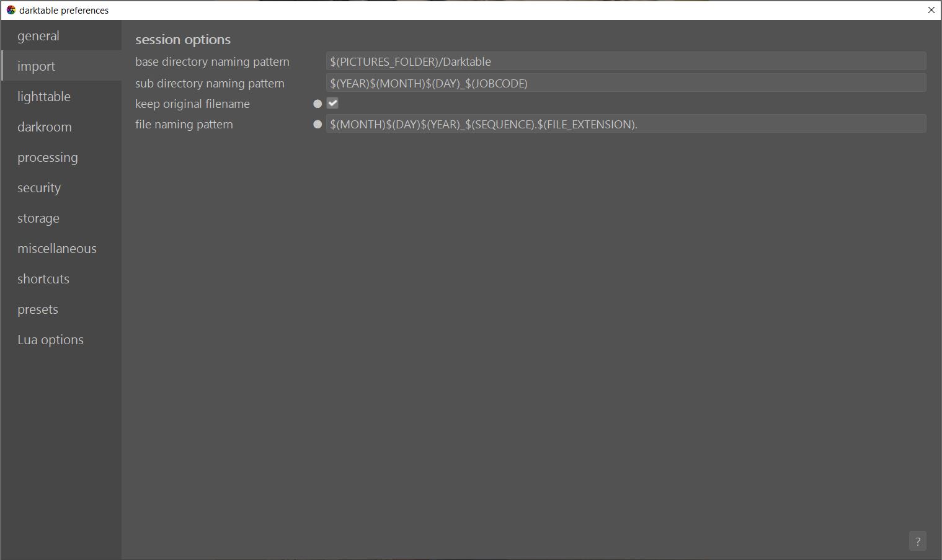Click the darktable logo in title bar
The image size is (942, 560).
click(x=11, y=10)
